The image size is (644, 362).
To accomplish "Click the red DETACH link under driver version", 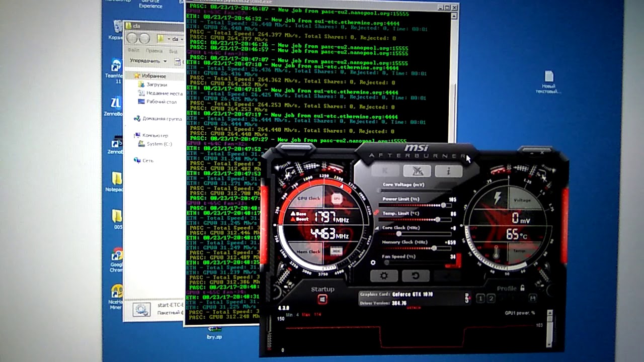I will point(414,307).
